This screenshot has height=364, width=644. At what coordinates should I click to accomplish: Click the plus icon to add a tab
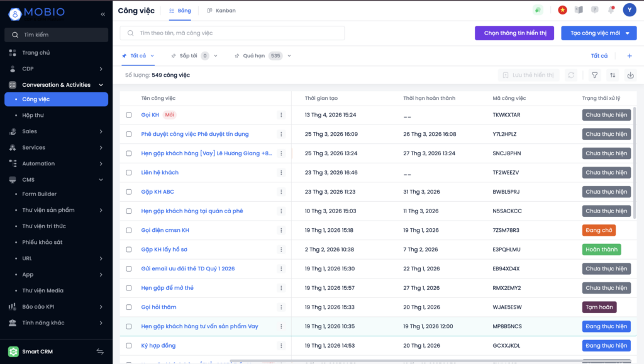click(x=630, y=56)
